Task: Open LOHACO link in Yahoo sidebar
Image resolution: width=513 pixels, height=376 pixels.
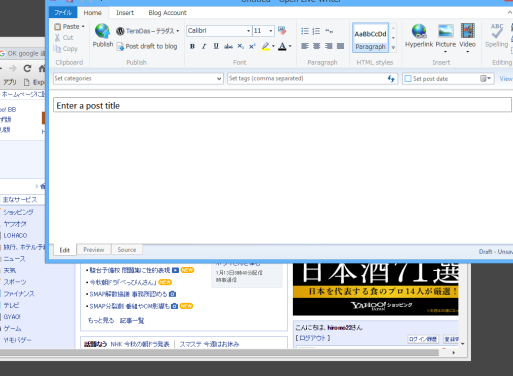Action: pyautogui.click(x=15, y=235)
